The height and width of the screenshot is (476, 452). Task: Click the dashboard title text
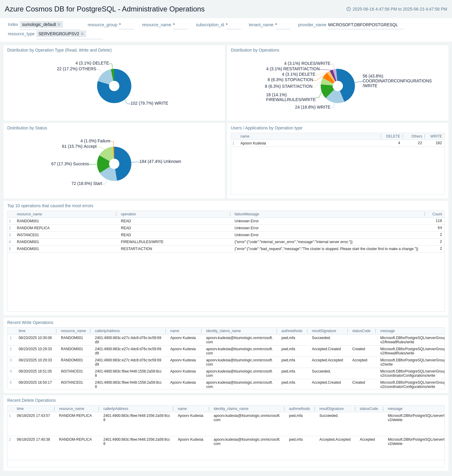[x=105, y=9]
